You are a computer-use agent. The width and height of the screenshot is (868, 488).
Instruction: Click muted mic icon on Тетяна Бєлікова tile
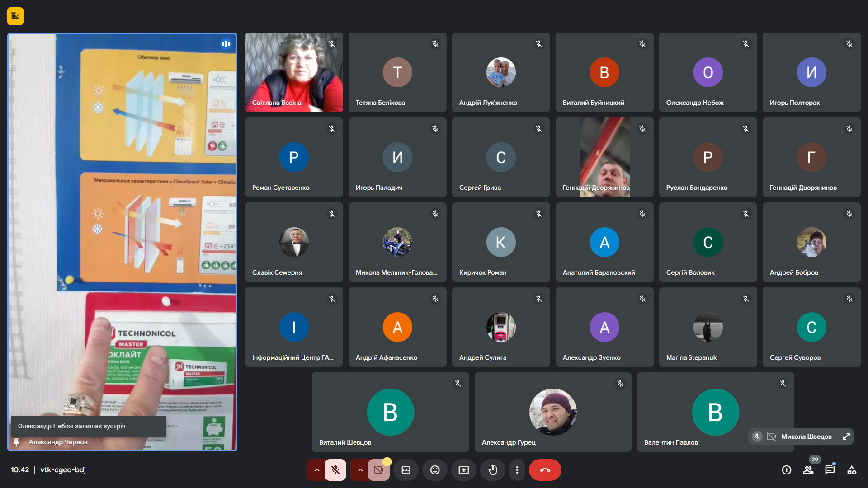[435, 44]
